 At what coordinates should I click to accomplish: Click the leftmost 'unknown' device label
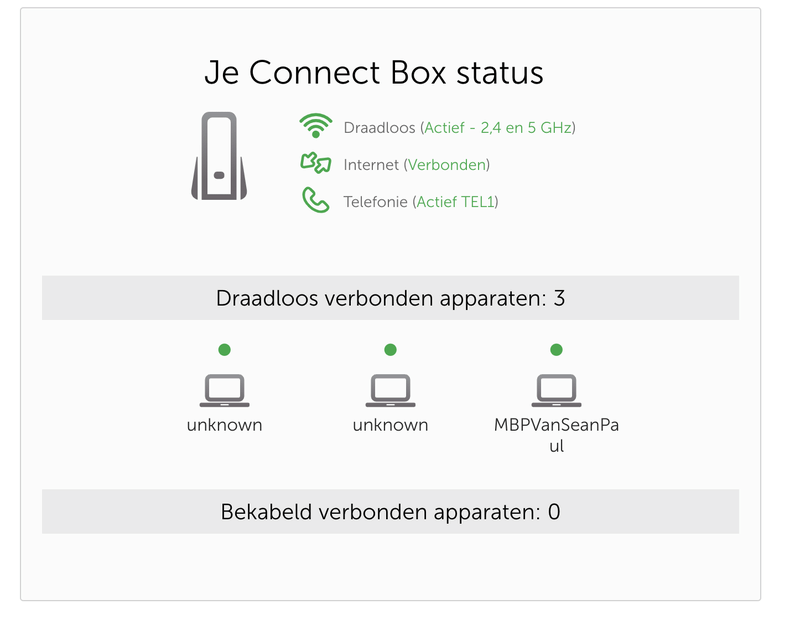click(224, 425)
